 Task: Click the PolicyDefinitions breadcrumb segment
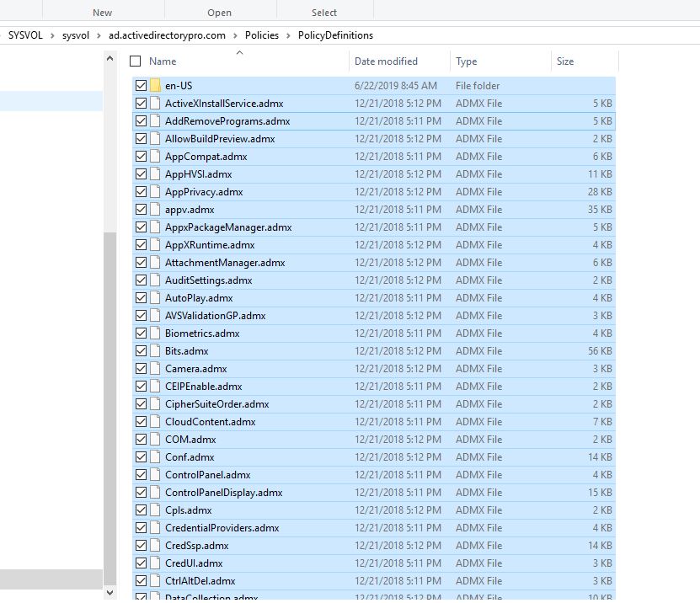tap(335, 35)
